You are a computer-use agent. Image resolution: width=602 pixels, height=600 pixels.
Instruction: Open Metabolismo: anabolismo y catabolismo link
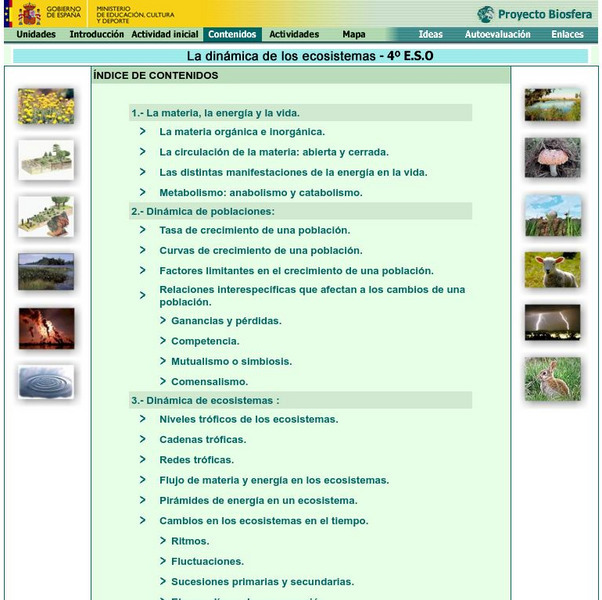click(x=261, y=193)
